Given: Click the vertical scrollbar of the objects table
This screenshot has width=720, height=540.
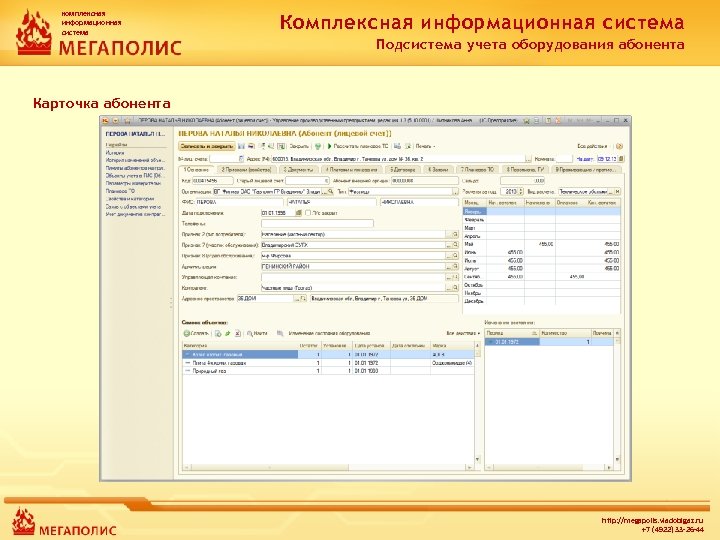Looking at the screenshot, I should [478, 402].
